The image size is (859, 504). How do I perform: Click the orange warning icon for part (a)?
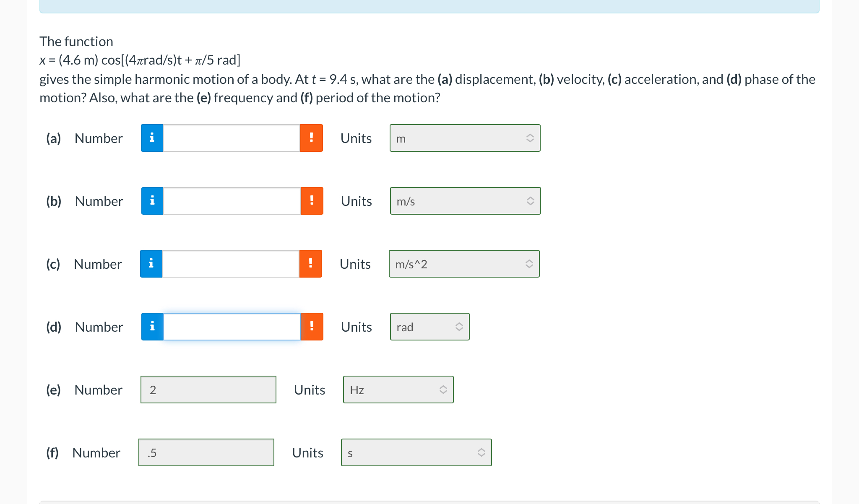[311, 138]
